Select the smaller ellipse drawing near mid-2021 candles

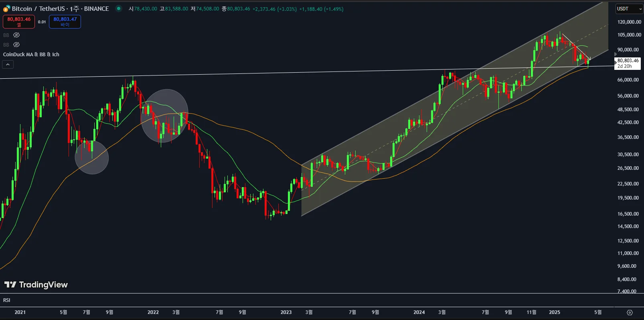pos(92,157)
